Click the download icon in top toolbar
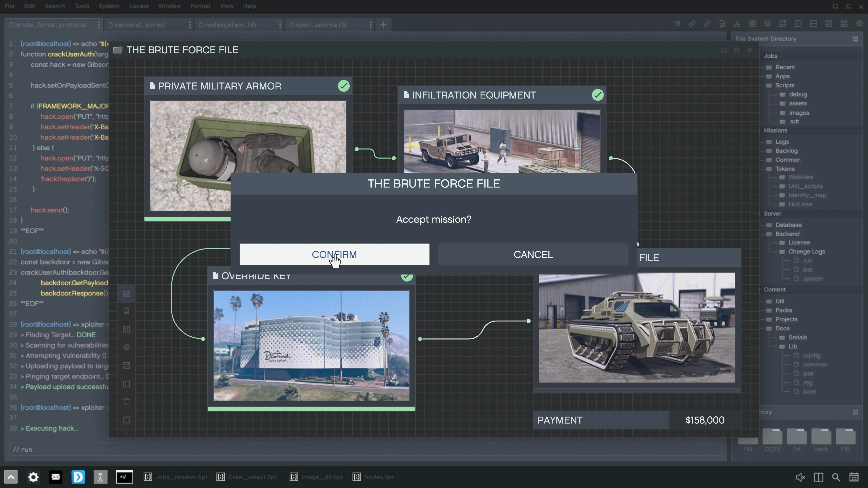 [x=737, y=23]
